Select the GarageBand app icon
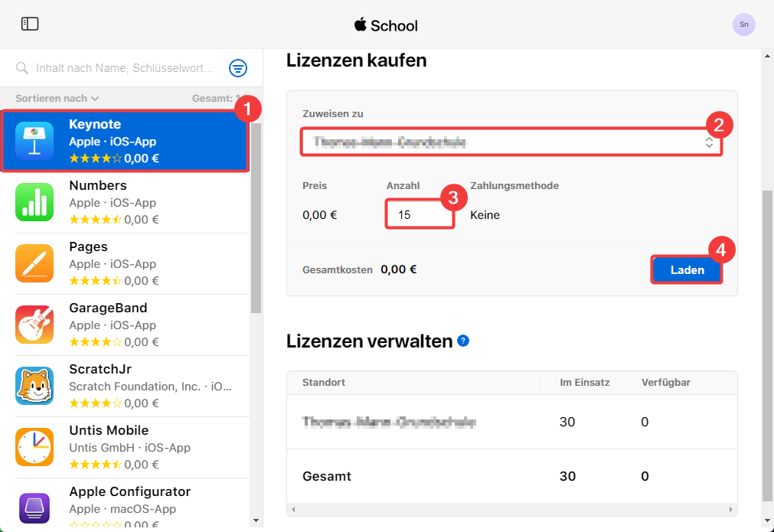The height and width of the screenshot is (532, 774). 34,325
